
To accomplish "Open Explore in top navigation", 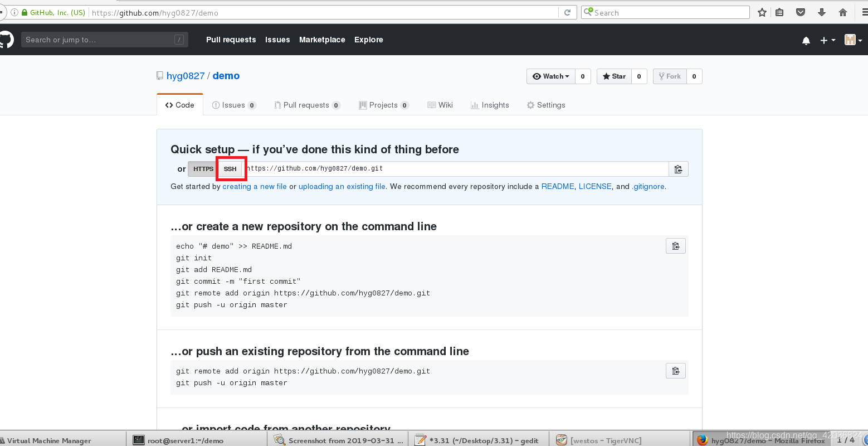I will pyautogui.click(x=369, y=40).
